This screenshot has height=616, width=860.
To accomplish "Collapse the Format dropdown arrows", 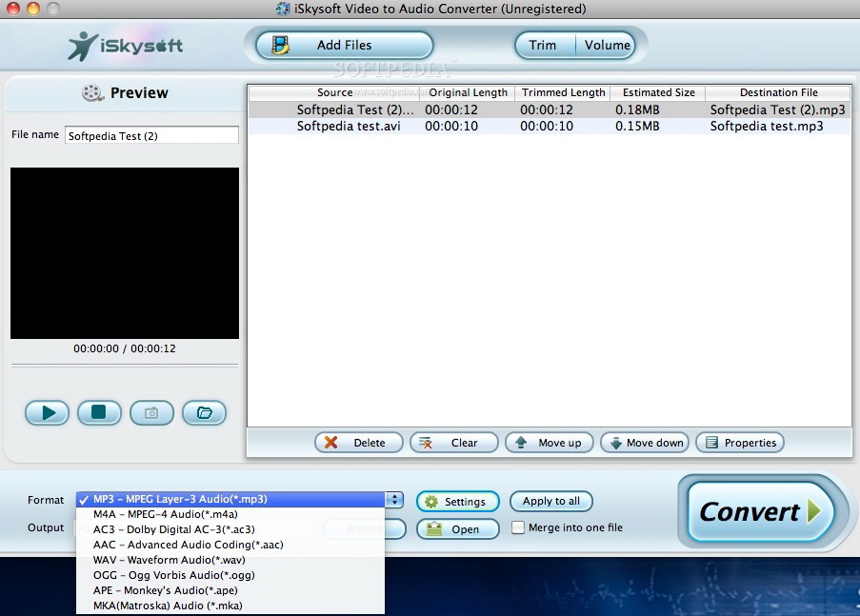I will 394,500.
